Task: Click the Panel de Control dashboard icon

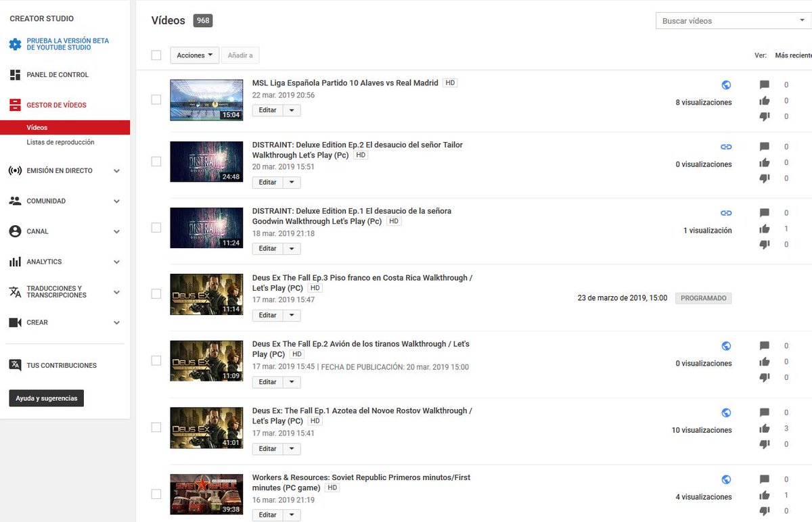Action: [x=15, y=75]
